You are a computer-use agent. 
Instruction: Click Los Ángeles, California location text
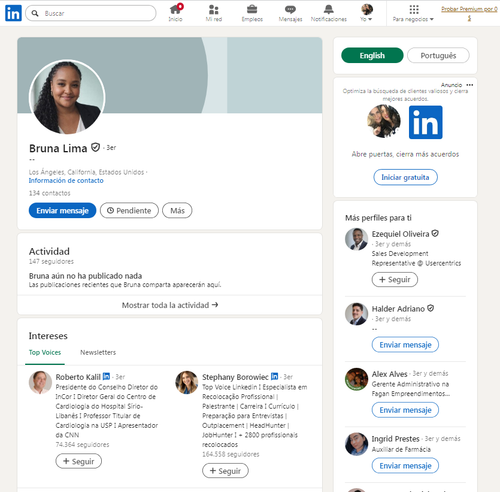[x=87, y=172]
